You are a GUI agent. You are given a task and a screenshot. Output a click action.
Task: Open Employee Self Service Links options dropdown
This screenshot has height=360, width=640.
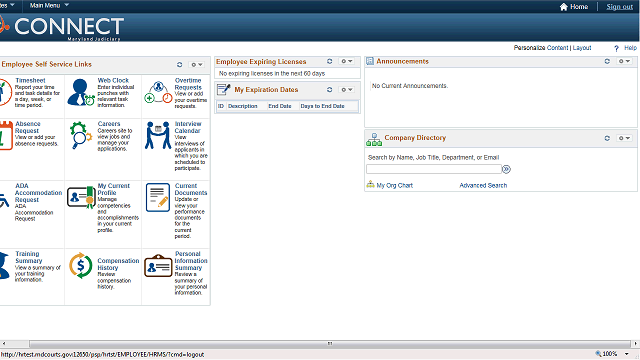197,64
